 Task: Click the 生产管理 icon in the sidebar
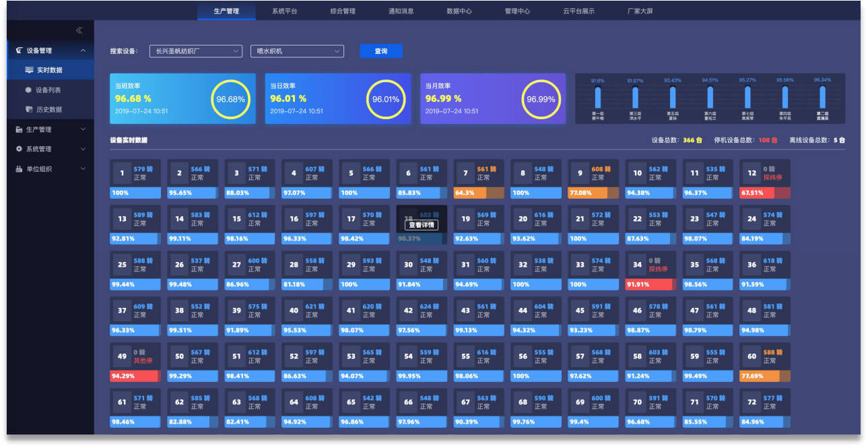(x=19, y=129)
